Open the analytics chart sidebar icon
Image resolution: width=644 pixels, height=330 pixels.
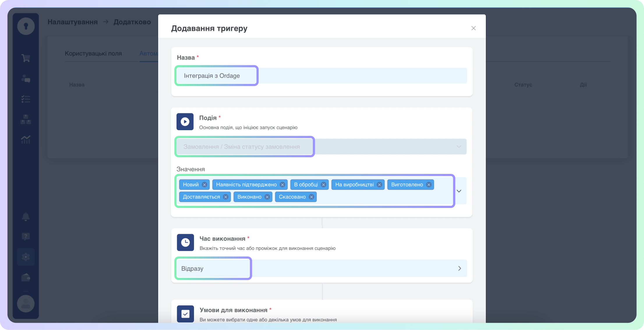pyautogui.click(x=26, y=140)
